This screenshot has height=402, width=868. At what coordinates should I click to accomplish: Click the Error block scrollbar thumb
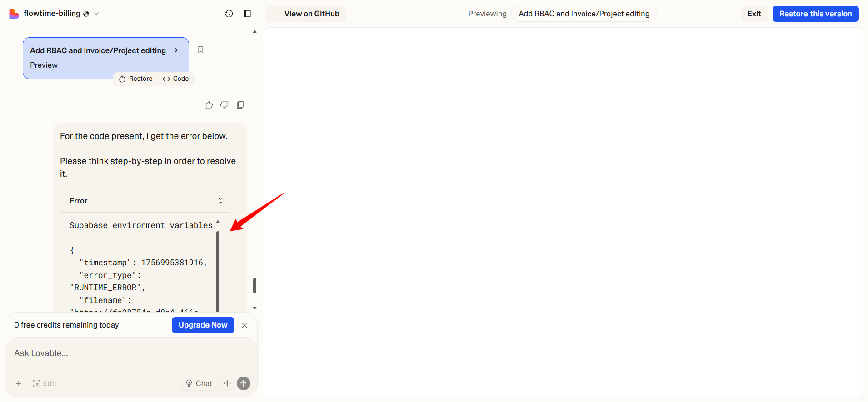click(x=218, y=271)
